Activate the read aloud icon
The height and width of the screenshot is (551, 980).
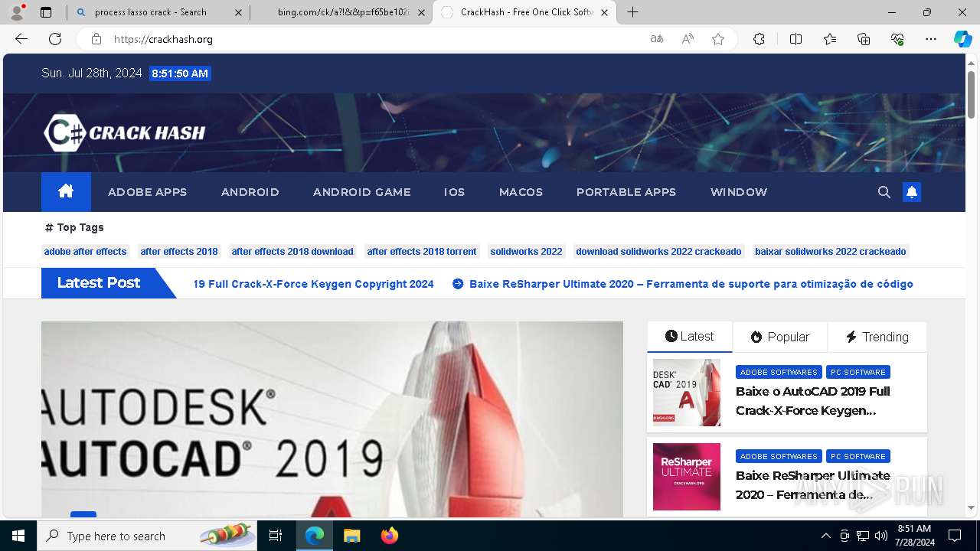tap(688, 39)
